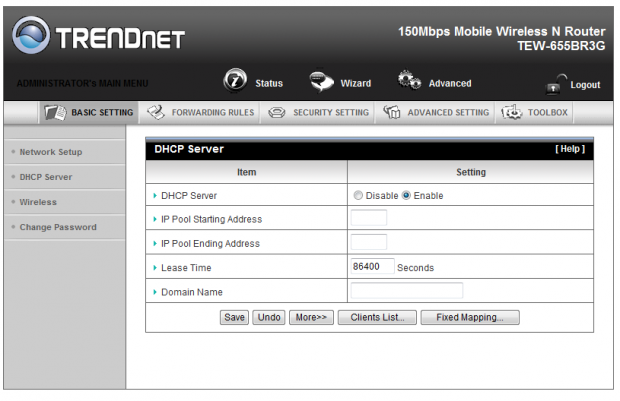Click the Domain Name input field
Screen dimensions: 620x401
407,291
